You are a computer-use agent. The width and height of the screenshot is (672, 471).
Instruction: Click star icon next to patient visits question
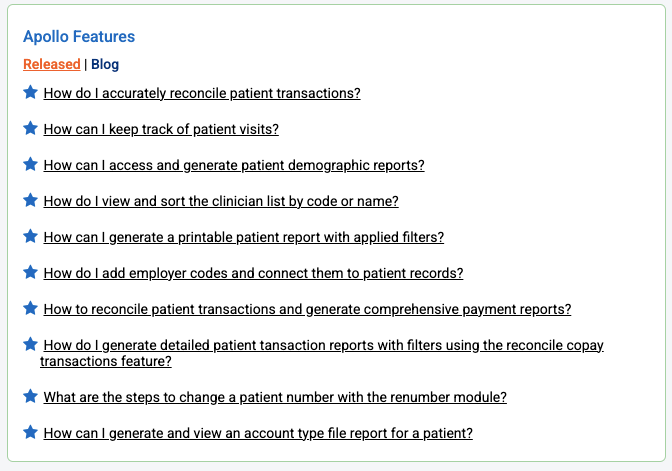coord(30,129)
